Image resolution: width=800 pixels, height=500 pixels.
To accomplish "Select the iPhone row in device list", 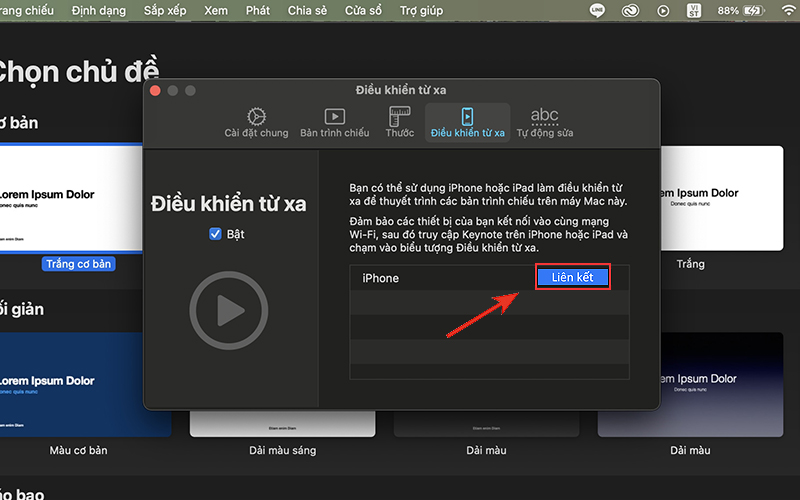I will [x=489, y=278].
